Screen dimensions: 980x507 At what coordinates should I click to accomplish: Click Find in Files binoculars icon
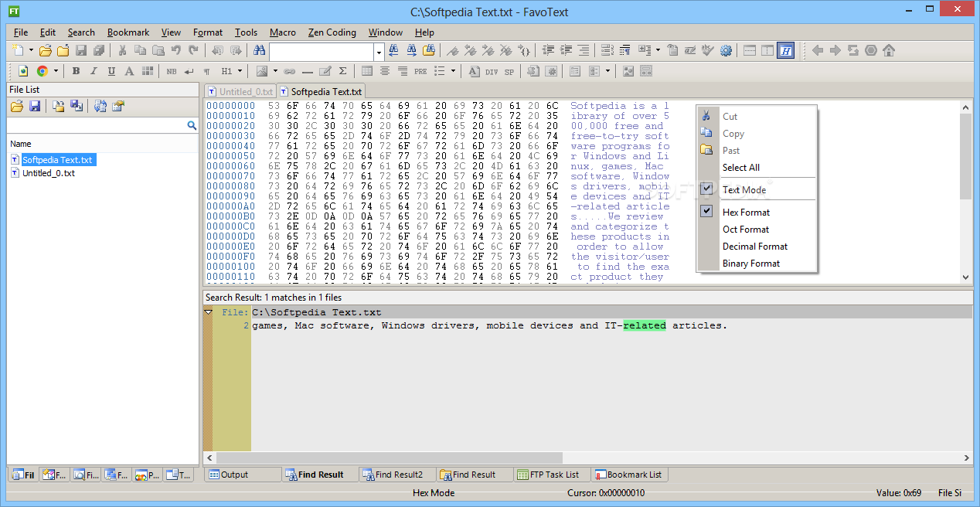click(430, 50)
